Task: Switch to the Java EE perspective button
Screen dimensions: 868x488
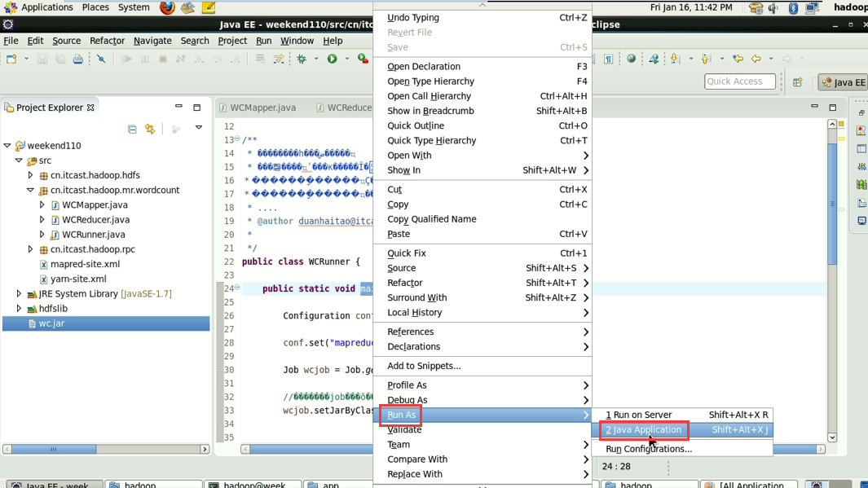Action: [843, 82]
